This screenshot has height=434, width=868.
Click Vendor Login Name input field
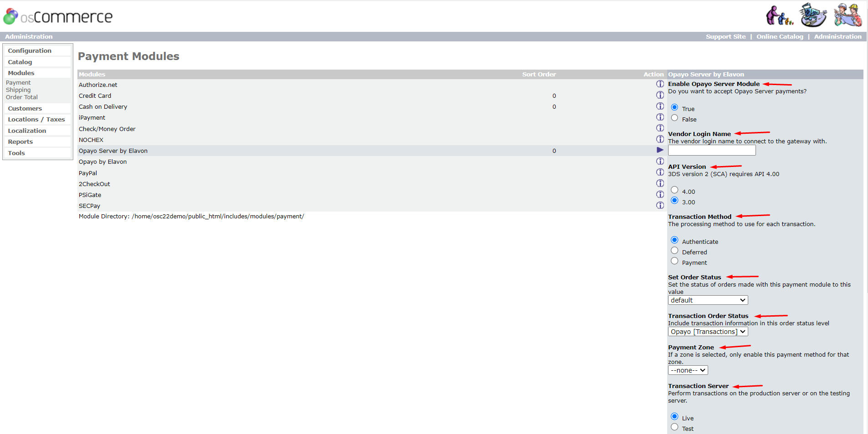coord(712,150)
